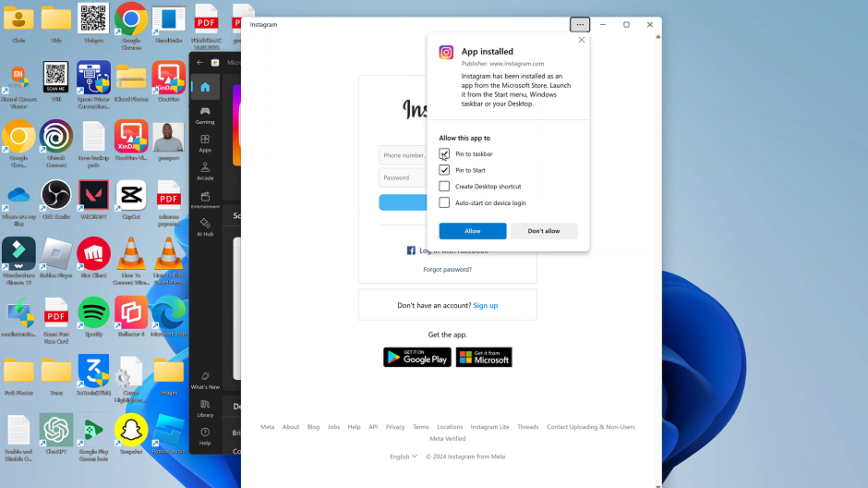Open Instagram Lite footer link
The image size is (868, 488).
click(x=490, y=426)
